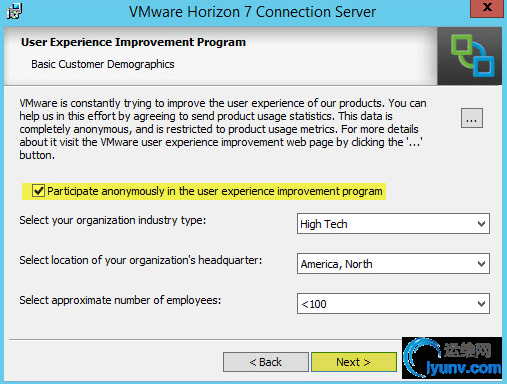Open the headquarter location dropdown
The width and height of the screenshot is (507, 384).
coord(393,264)
